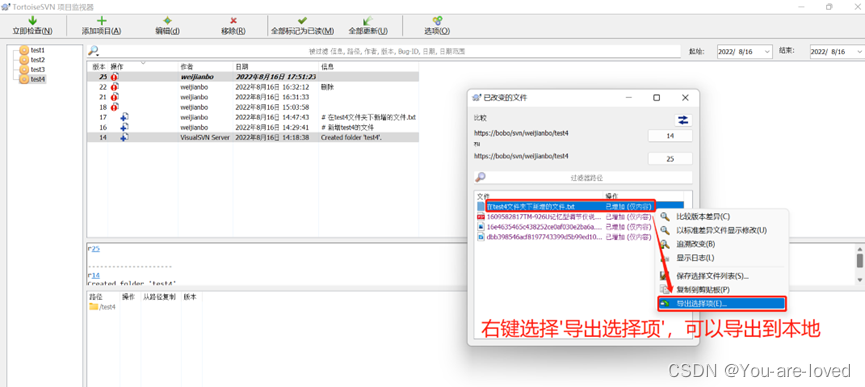Viewport: 865px width, 387px height.
Task: Click the blue added icon on revision 16
Action: [125, 127]
